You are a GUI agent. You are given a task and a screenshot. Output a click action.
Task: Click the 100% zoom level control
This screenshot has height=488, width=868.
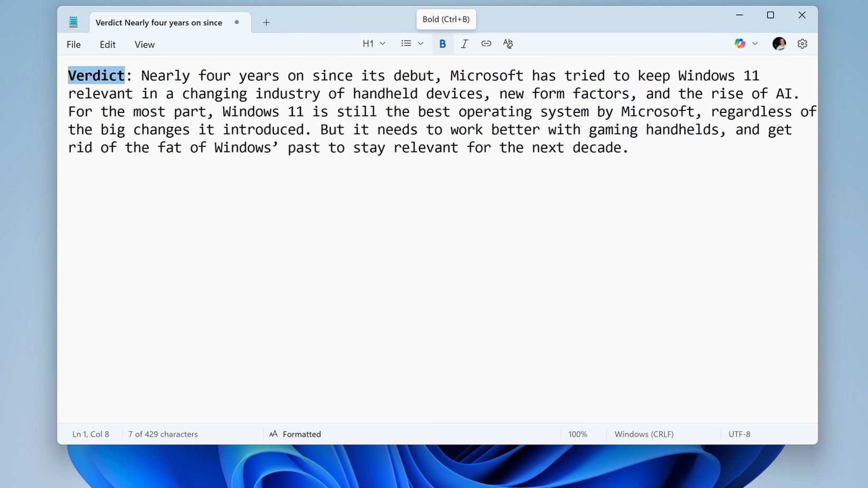coord(577,434)
